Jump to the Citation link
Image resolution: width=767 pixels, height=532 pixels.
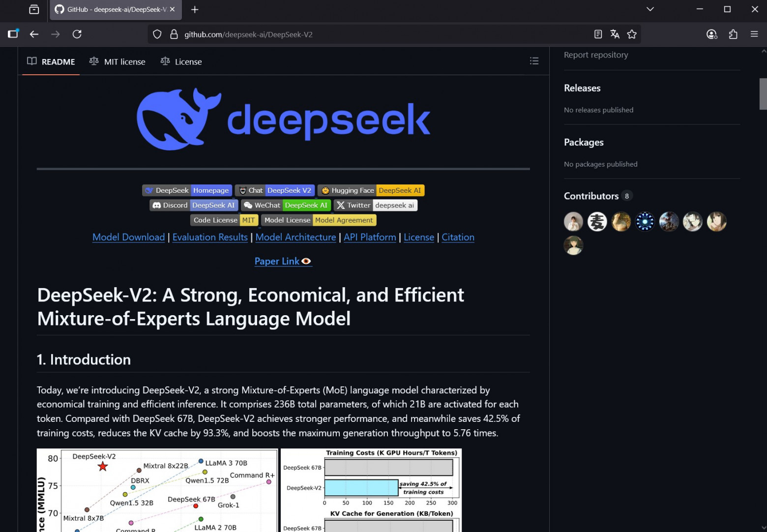coord(458,237)
